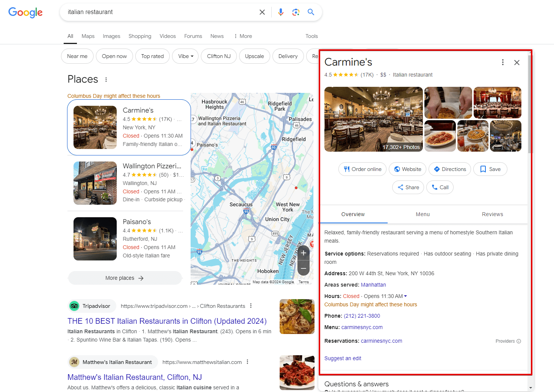Click Carmine's place card in list
554x392 pixels.
[129, 127]
